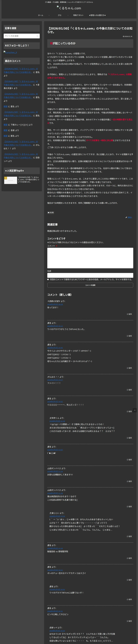Image resolution: width=138 pixels, height=644 pixels.
Task: Open the Curuchan_X follow image link
Action: click(10, 52)
